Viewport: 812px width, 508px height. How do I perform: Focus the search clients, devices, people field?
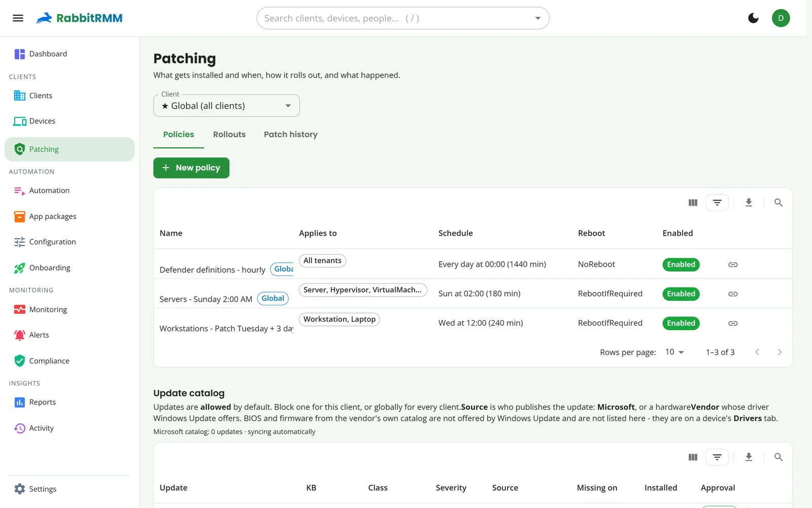396,18
